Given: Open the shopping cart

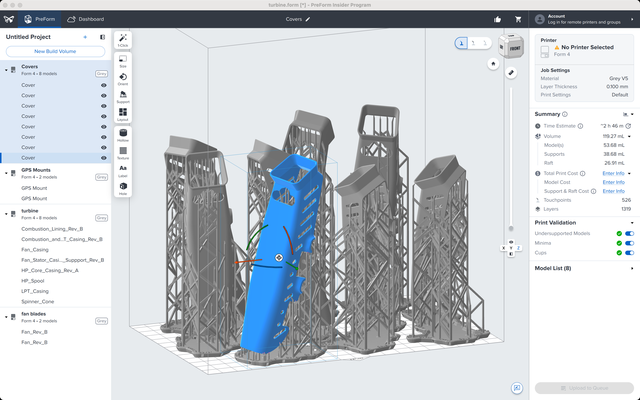Looking at the screenshot, I should click(x=518, y=19).
